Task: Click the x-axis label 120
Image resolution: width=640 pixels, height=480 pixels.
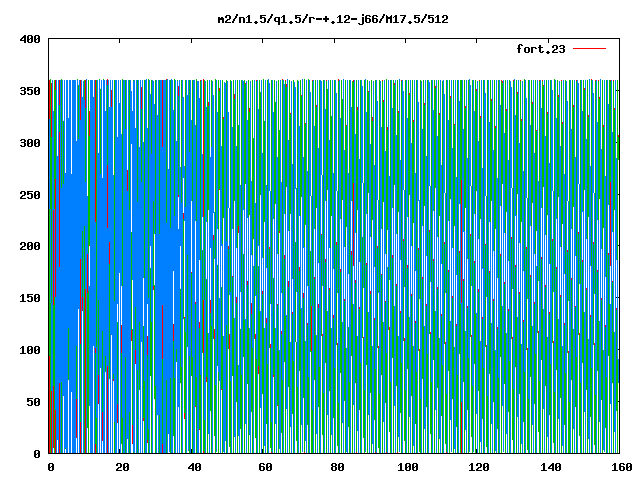Action: click(x=479, y=467)
